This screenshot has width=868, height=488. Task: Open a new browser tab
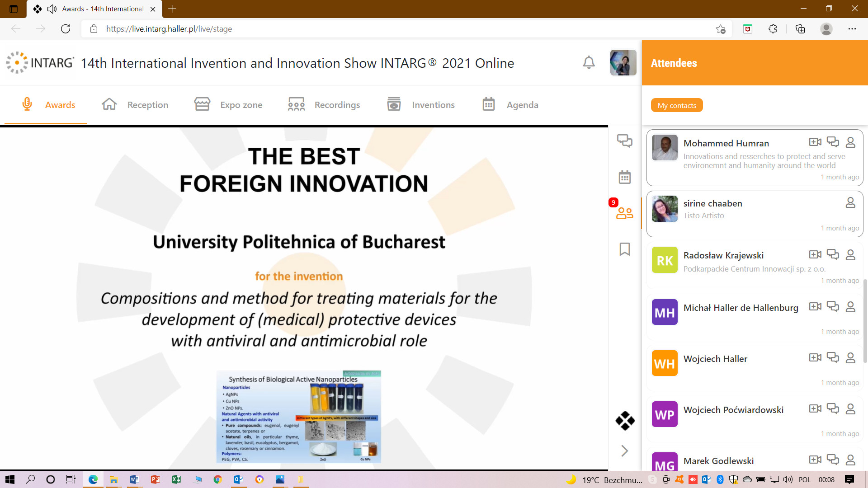172,9
